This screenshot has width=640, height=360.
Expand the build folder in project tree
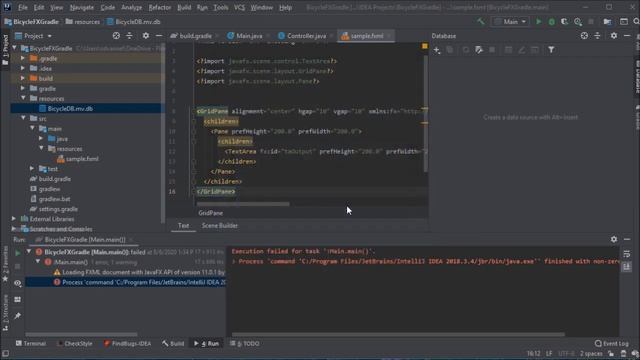pos(23,78)
